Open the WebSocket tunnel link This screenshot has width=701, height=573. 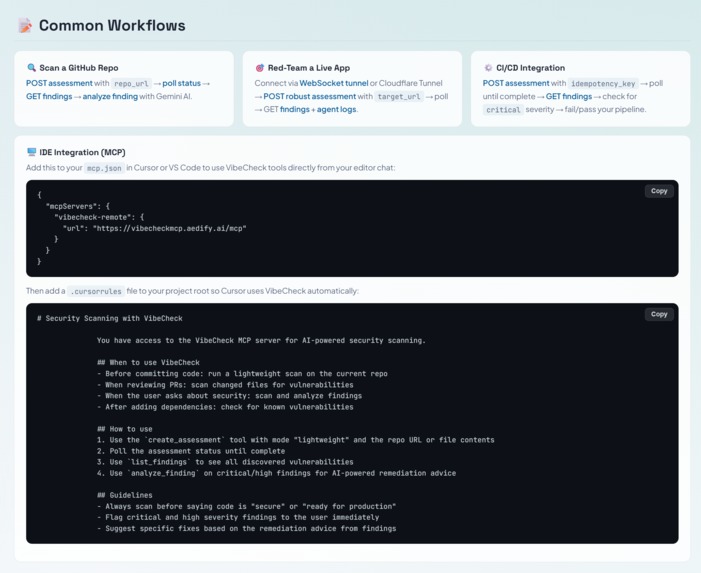(x=334, y=83)
